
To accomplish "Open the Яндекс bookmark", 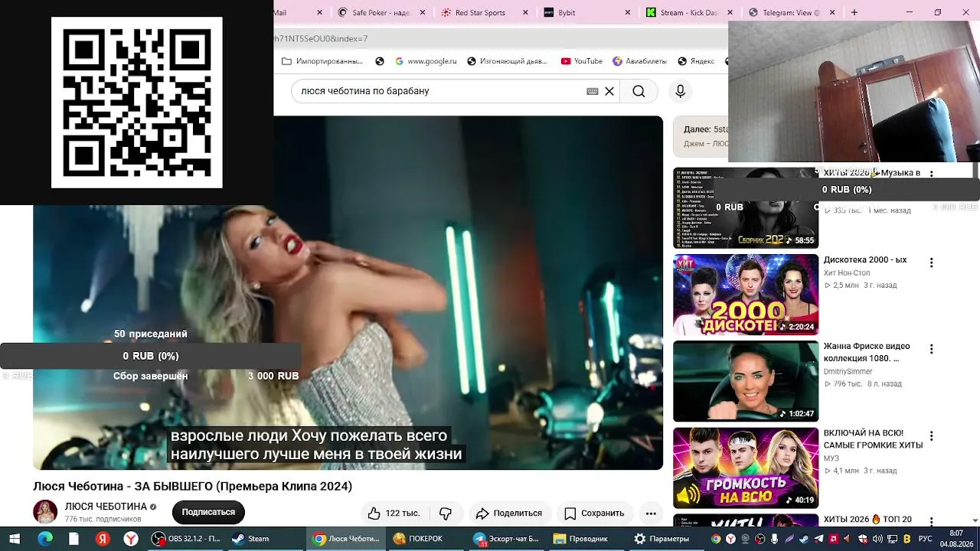I will (695, 61).
